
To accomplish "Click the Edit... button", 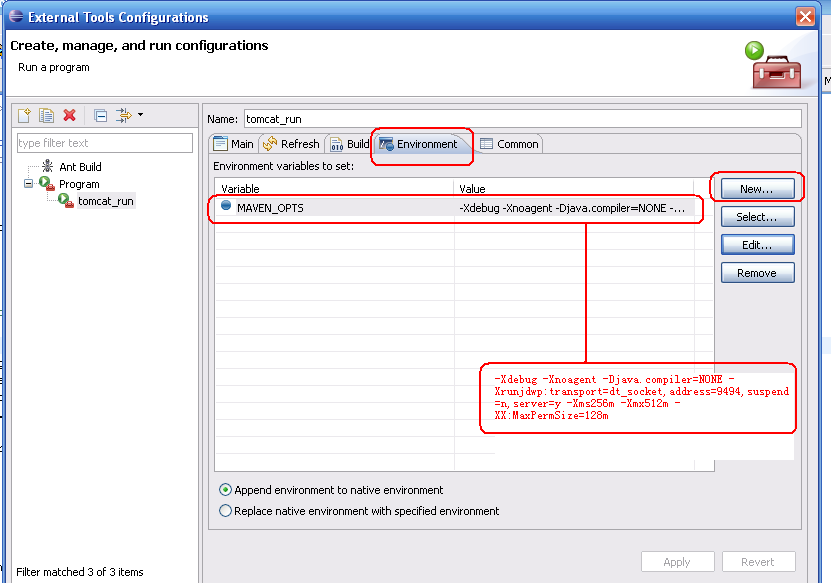I will point(757,245).
